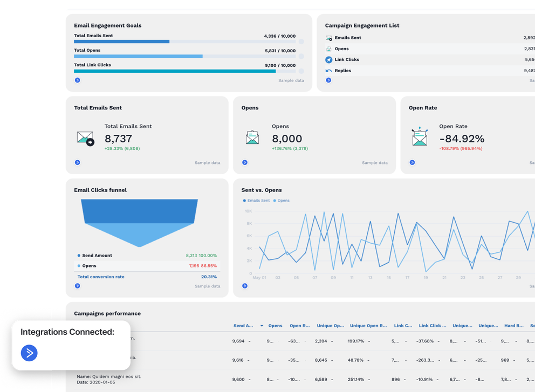
Task: Click the Total Link Clicks goal progress bar
Action: (184, 71)
